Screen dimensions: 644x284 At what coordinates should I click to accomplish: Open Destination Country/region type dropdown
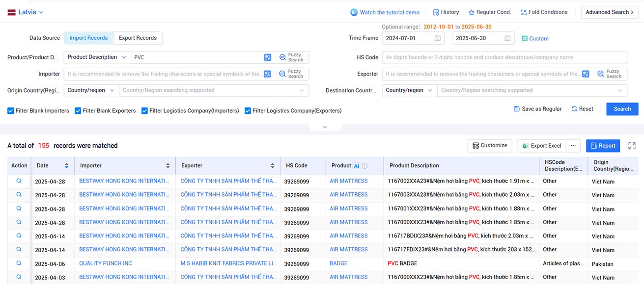tap(410, 90)
